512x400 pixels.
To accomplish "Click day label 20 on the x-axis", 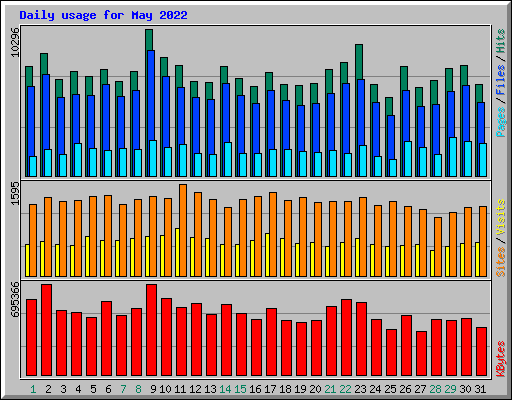I will [315, 389].
